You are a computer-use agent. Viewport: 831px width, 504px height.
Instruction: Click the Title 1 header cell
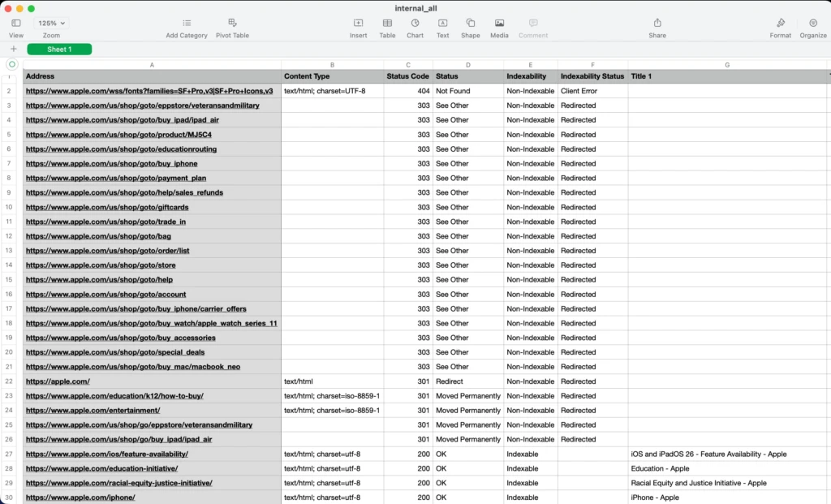click(727, 76)
